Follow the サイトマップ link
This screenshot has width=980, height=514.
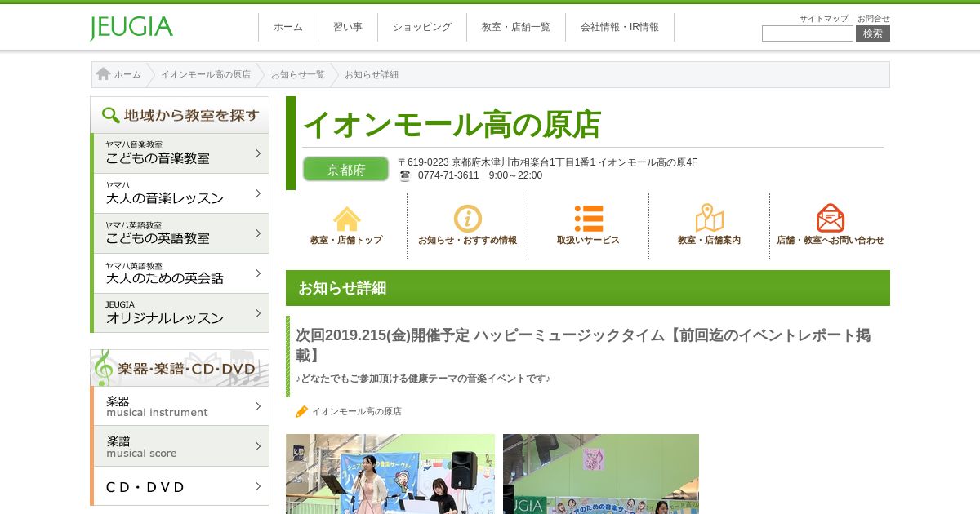coord(823,19)
